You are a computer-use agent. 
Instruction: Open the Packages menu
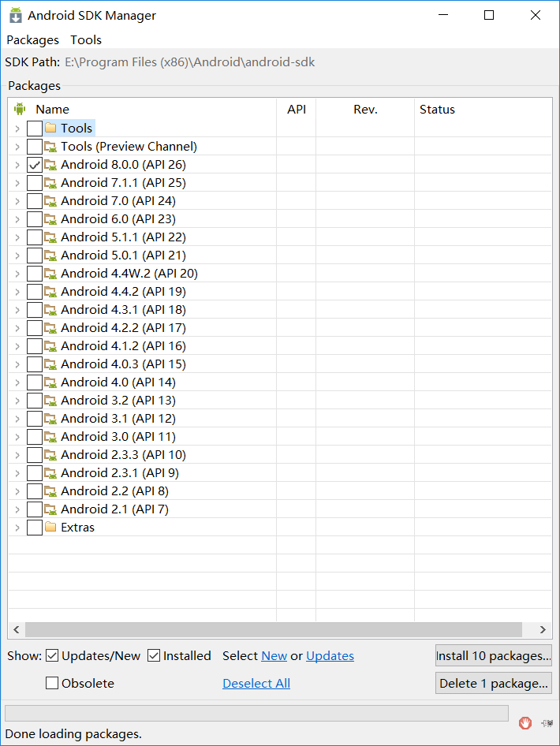pyautogui.click(x=33, y=40)
